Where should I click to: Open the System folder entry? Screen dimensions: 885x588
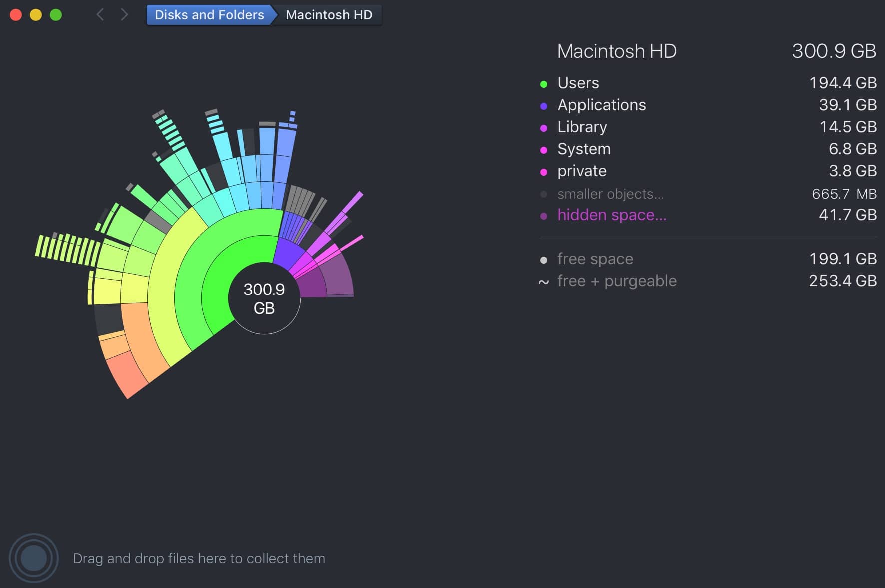point(708,149)
